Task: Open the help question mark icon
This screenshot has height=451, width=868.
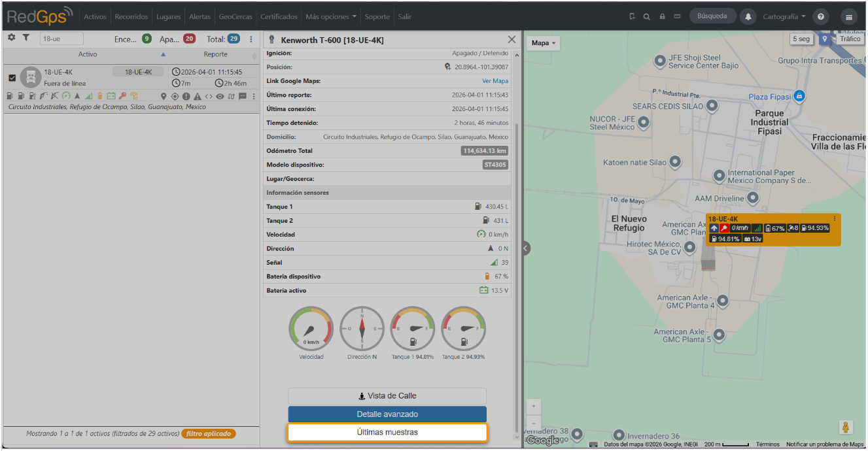Action: click(821, 16)
